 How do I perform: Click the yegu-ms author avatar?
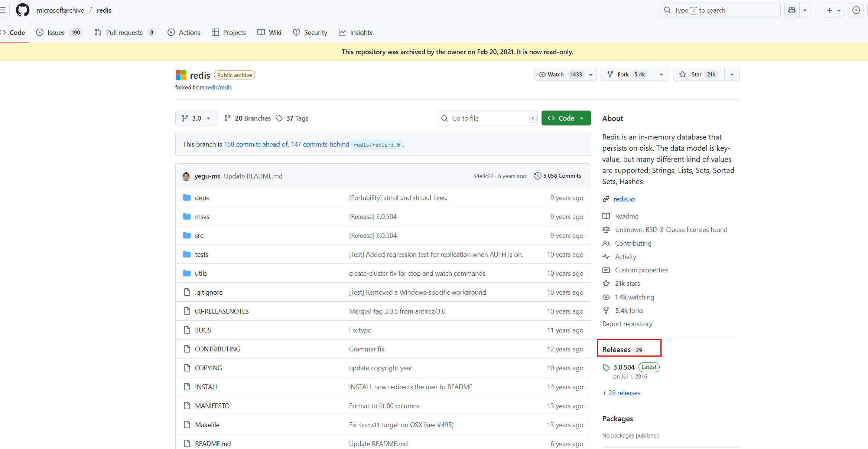(186, 176)
